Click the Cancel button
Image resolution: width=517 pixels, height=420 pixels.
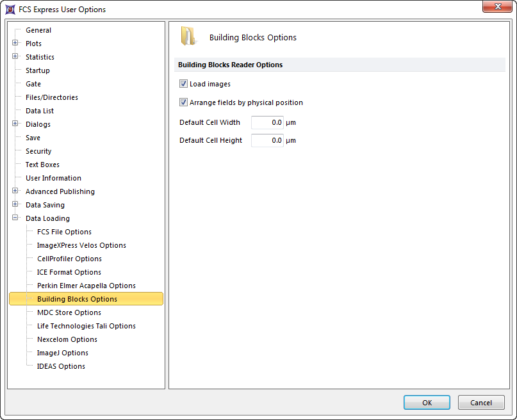pos(480,403)
